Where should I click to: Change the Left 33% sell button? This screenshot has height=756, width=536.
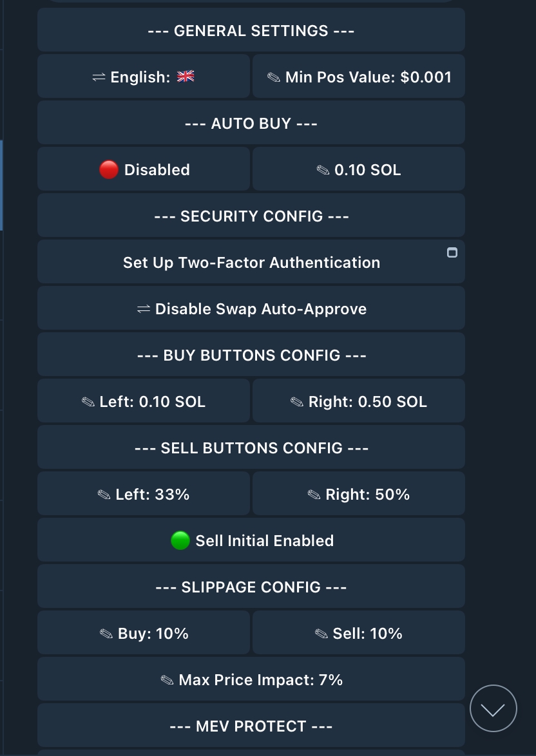(x=144, y=494)
